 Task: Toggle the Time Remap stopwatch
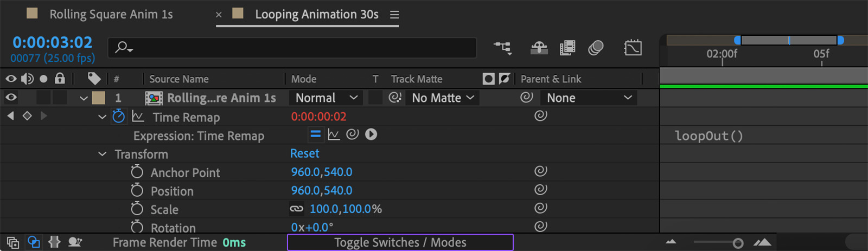[x=119, y=117]
